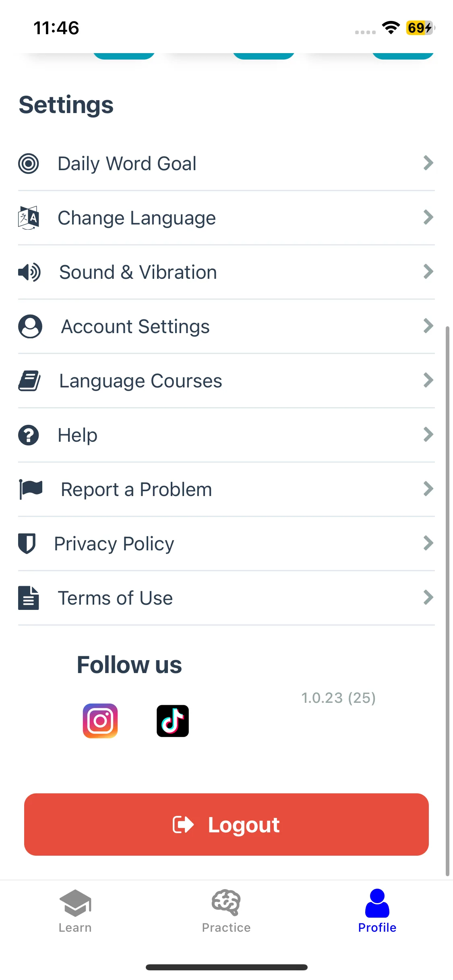The image size is (453, 980).
Task: Open the TikTok follow icon
Action: (x=173, y=721)
